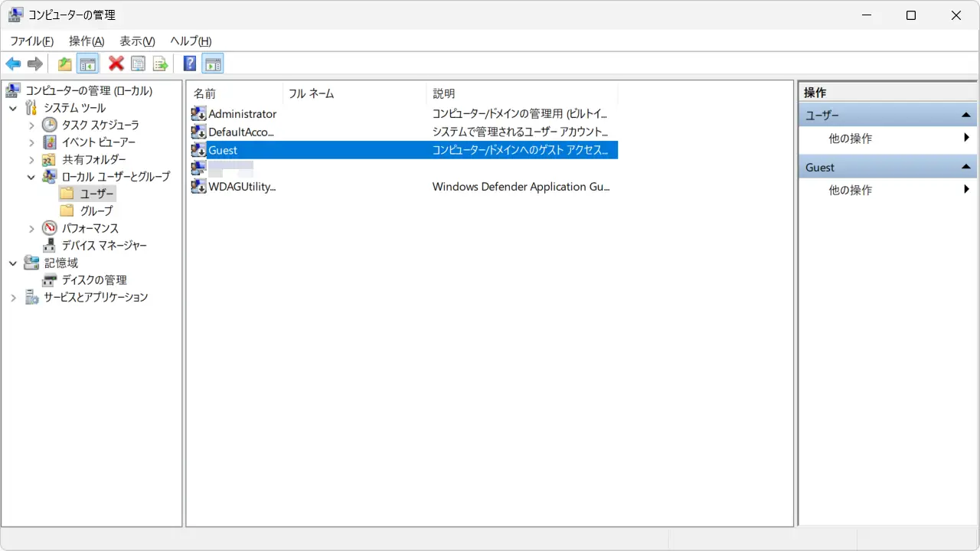
Task: Toggle the Action pane toolbar button
Action: click(x=213, y=64)
